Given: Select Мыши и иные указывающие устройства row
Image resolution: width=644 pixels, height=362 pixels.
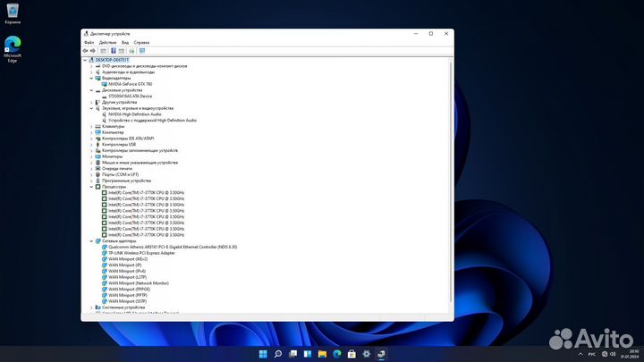Looking at the screenshot, I should click(140, 163).
